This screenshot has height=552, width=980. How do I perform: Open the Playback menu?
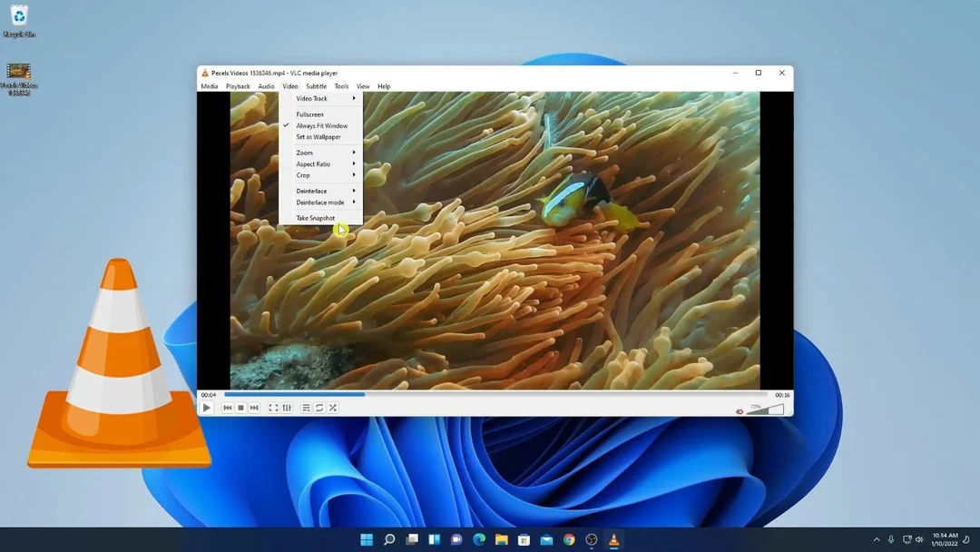[238, 86]
